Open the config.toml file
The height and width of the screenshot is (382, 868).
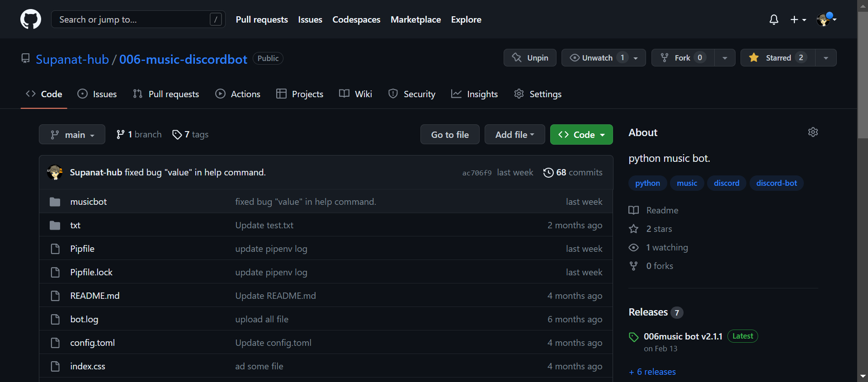(93, 343)
